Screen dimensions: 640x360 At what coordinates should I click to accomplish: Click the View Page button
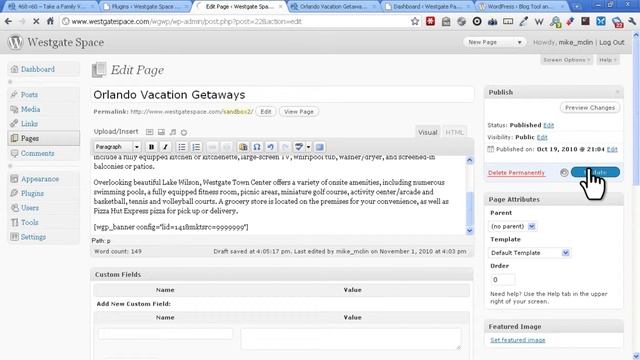coord(299,111)
